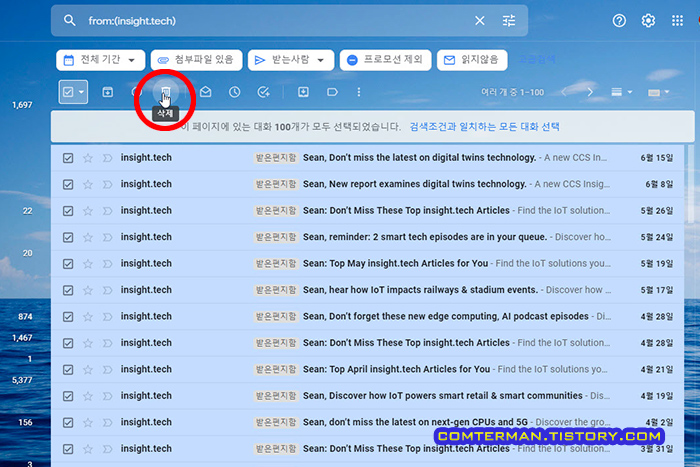Click the 삭제 trash icon
This screenshot has height=467, width=700.
coord(166,92)
